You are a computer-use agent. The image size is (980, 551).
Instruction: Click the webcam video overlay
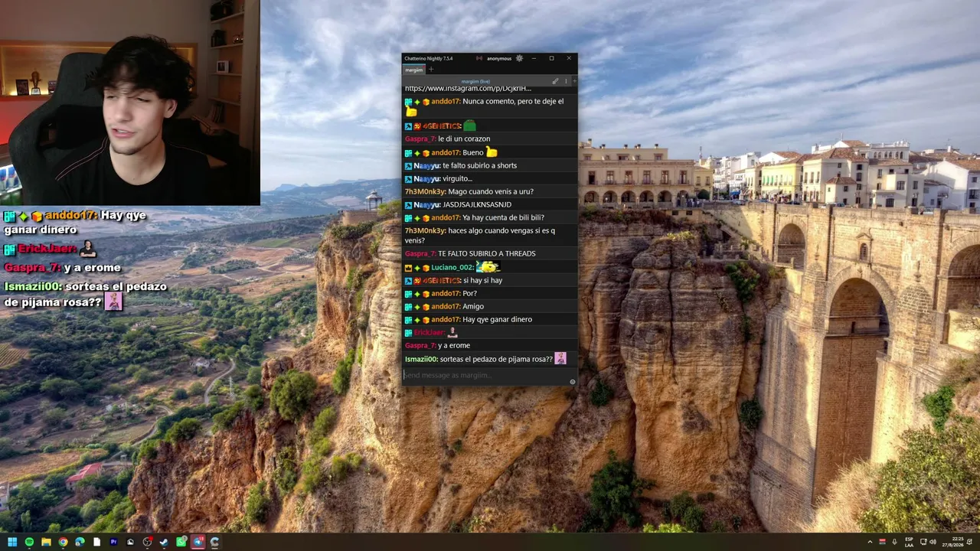[130, 103]
